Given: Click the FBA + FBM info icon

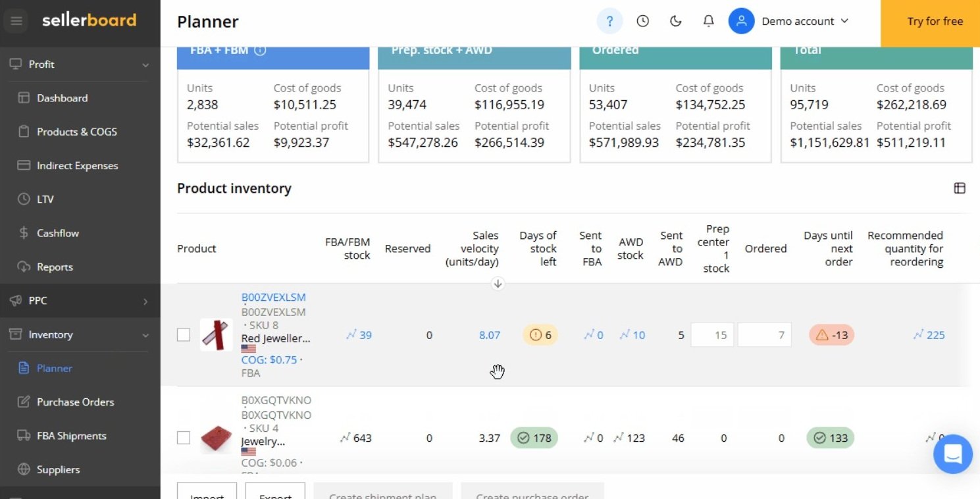Looking at the screenshot, I should pyautogui.click(x=260, y=50).
